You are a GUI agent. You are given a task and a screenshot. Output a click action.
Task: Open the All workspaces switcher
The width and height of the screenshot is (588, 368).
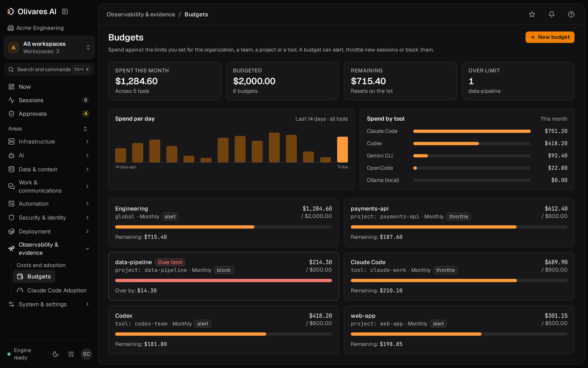(x=49, y=47)
